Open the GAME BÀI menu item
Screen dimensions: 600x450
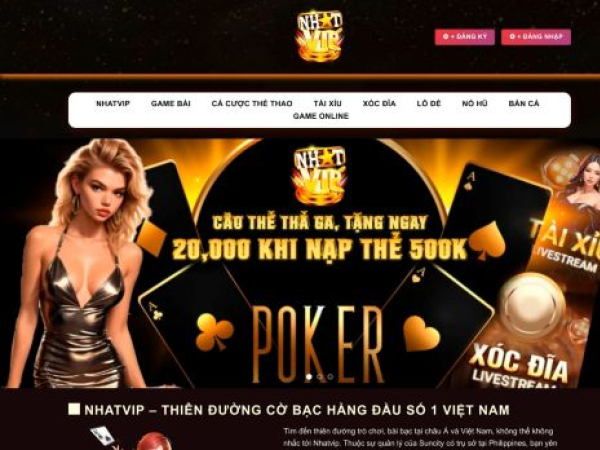(171, 103)
